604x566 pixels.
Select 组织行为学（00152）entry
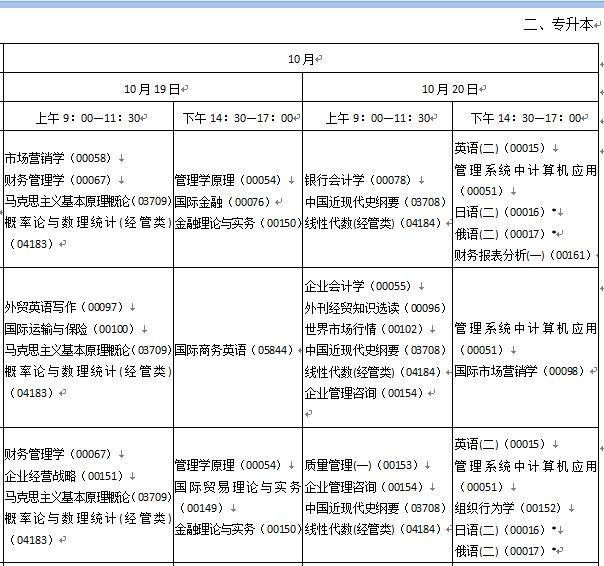(507, 508)
